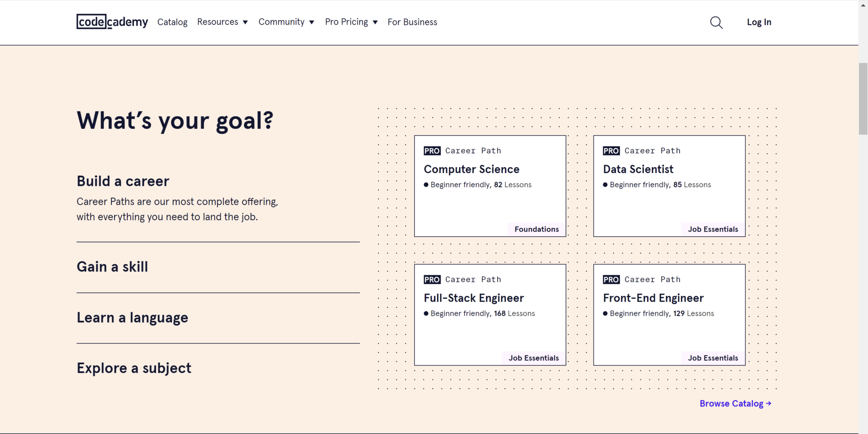Expand the Pro Pricing dropdown
Screen dimensions: 868x434
pyautogui.click(x=351, y=22)
